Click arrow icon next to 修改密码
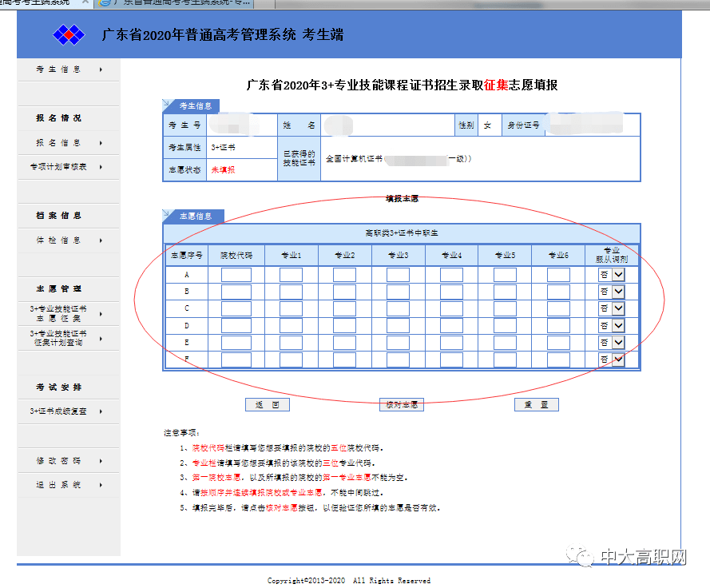The height and width of the screenshot is (588, 710). coord(101,461)
